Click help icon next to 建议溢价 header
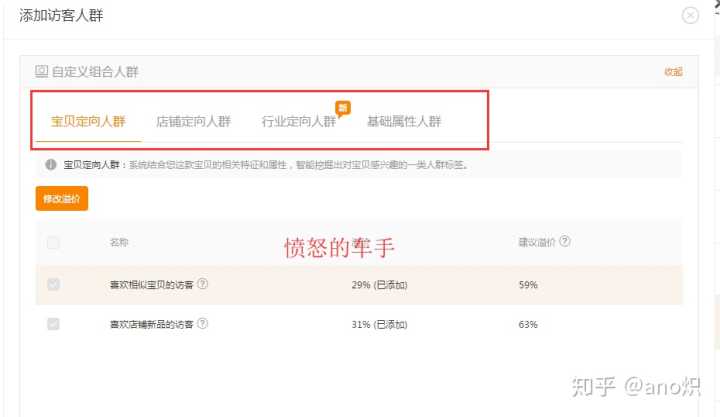The image size is (720, 417). 565,241
